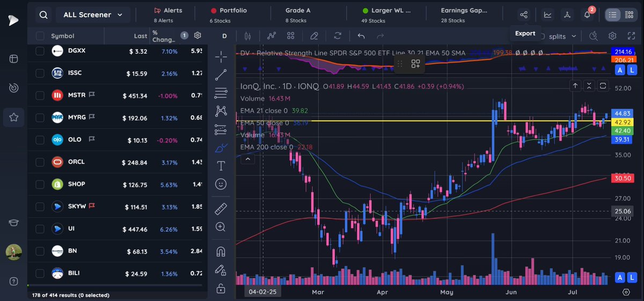Open the graduation cap education icon
This screenshot has width=644, height=301.
point(13,224)
